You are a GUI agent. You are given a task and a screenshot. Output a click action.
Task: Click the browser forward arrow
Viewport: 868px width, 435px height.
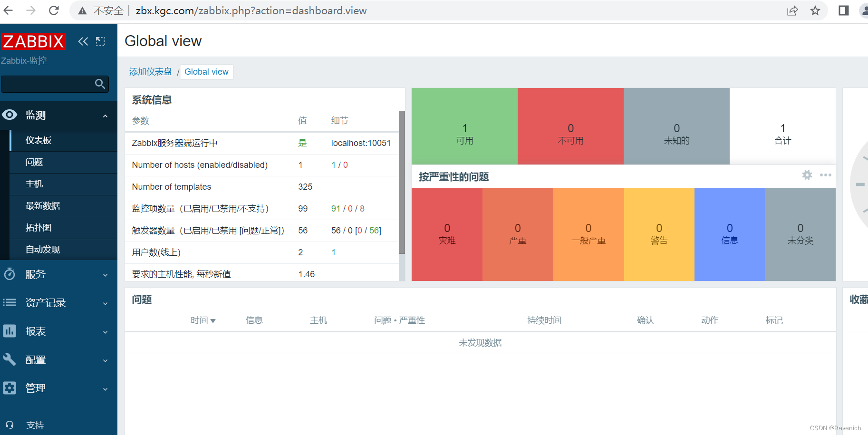(x=31, y=10)
